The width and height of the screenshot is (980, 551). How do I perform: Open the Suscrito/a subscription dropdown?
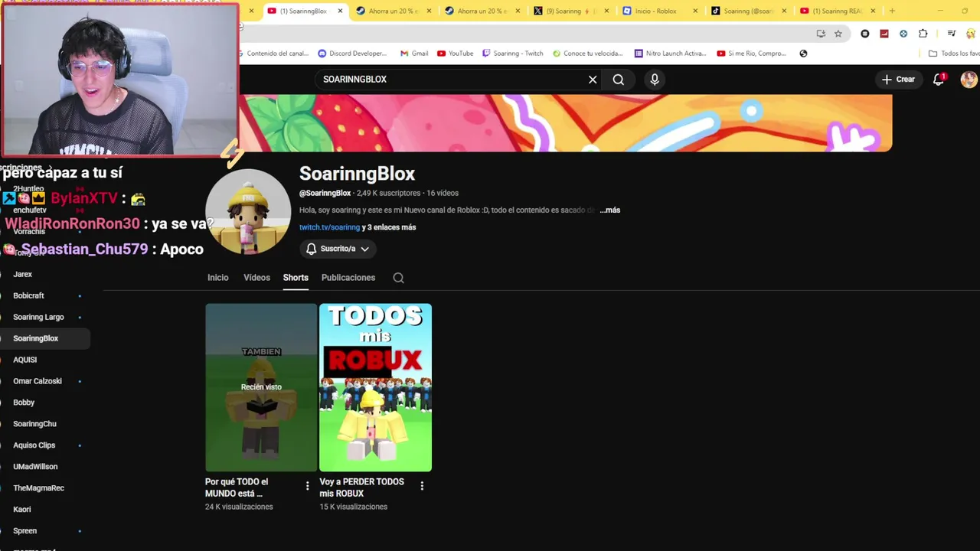(338, 249)
